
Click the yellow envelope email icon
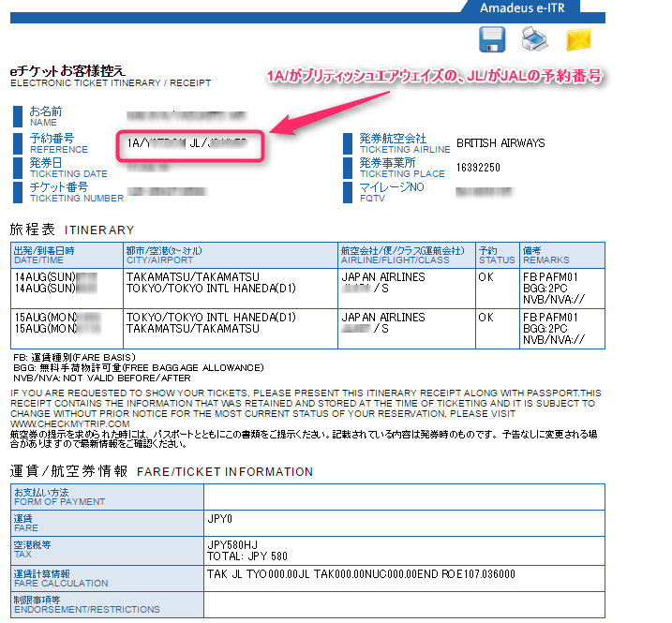point(578,40)
